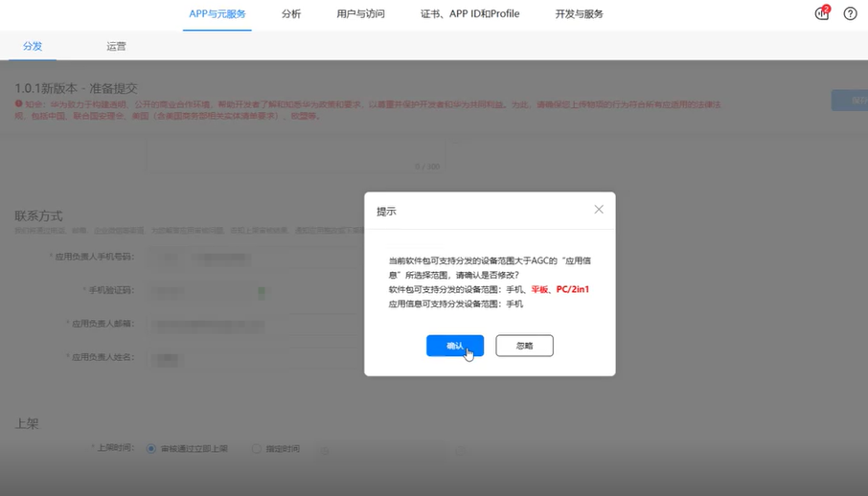Switch to the 运营 tab
The height and width of the screenshot is (496, 868).
[x=116, y=46]
